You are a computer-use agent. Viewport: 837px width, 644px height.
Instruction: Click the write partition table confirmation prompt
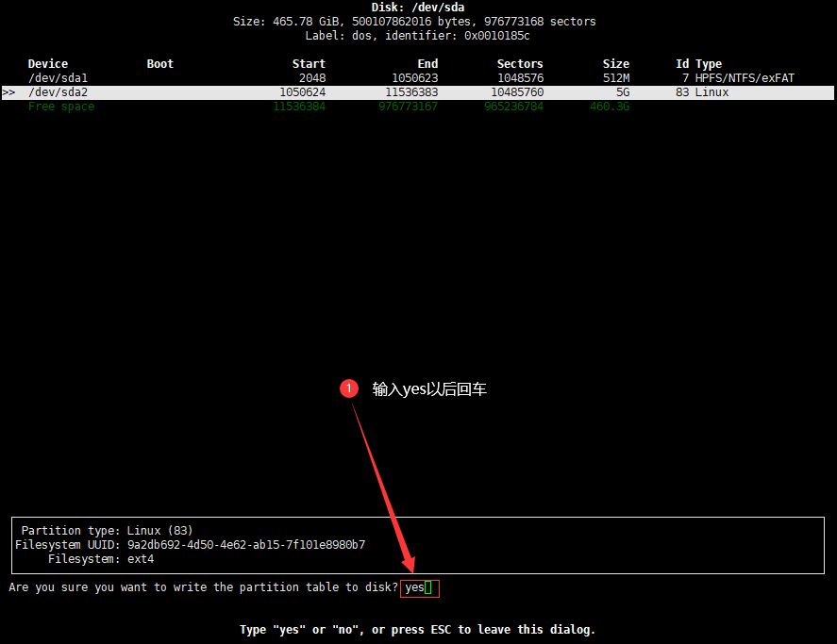point(204,587)
